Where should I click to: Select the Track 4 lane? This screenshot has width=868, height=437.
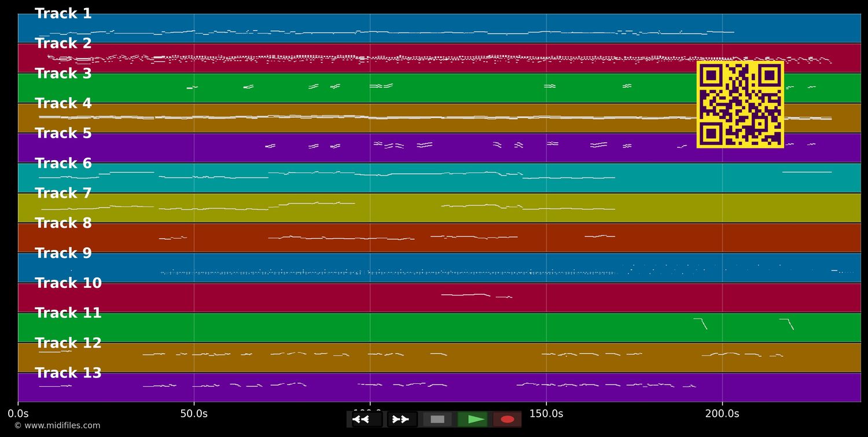click(63, 103)
